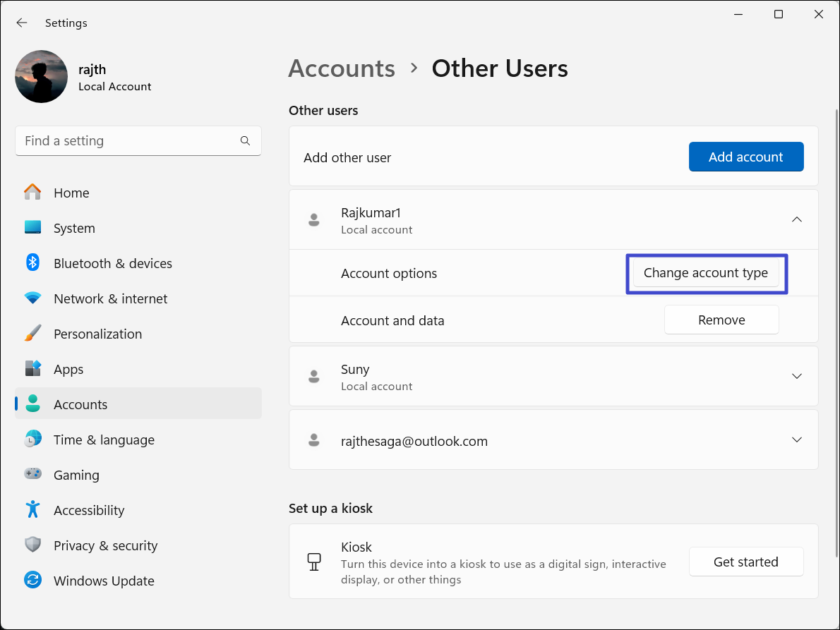Expand the Suny account entry
840x630 pixels.
[796, 376]
